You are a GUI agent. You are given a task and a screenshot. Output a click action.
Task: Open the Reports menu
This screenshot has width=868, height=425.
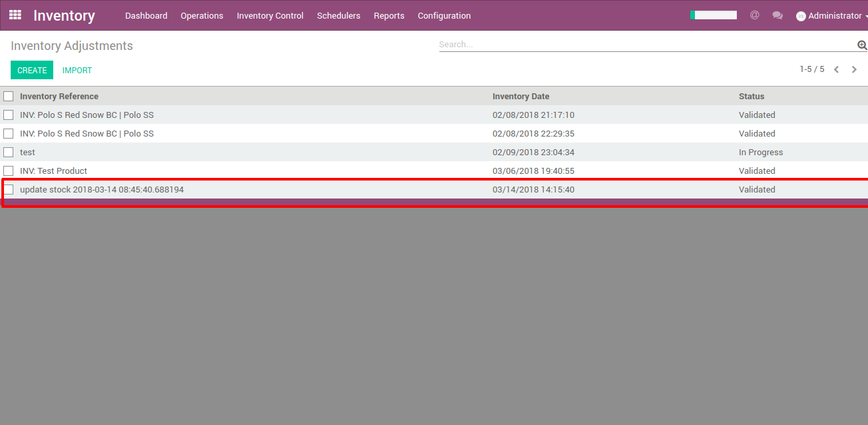click(x=389, y=15)
